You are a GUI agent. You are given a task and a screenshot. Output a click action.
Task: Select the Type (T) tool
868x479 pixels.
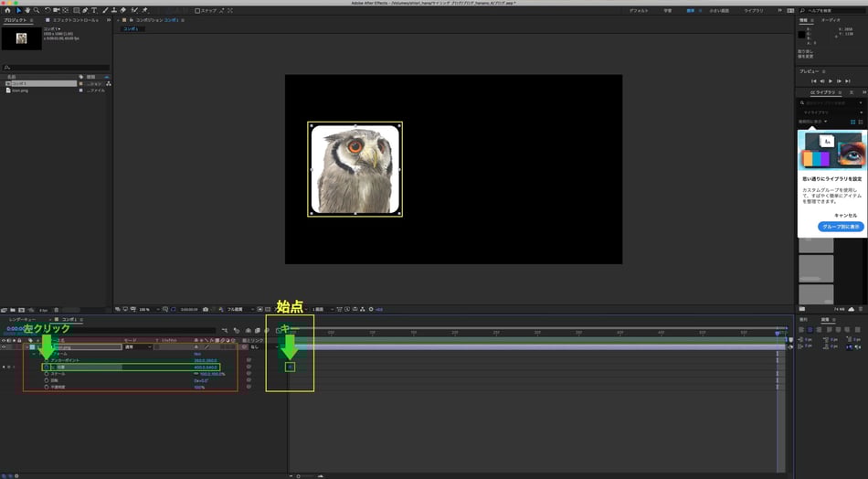pos(94,10)
